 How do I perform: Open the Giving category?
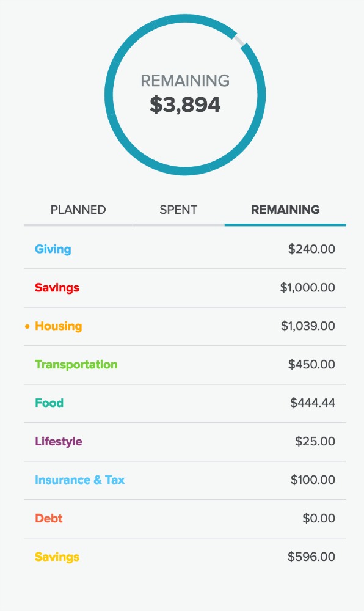coord(53,249)
